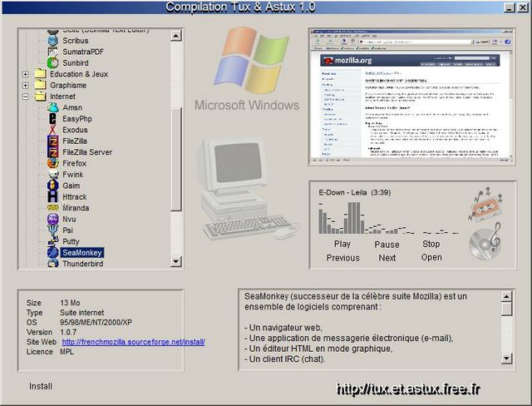Choose Amsn from the Internet list
Viewport: 532px width, 406px height.
point(72,107)
